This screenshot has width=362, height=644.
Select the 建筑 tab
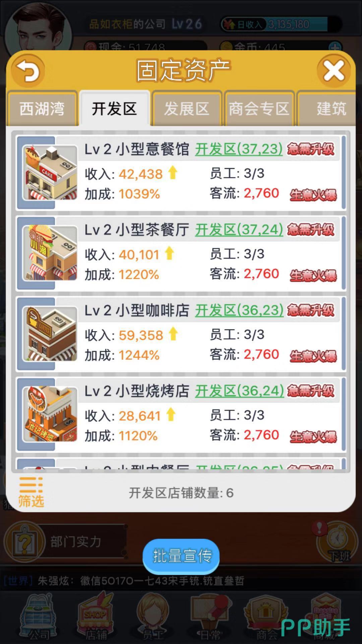(327, 109)
